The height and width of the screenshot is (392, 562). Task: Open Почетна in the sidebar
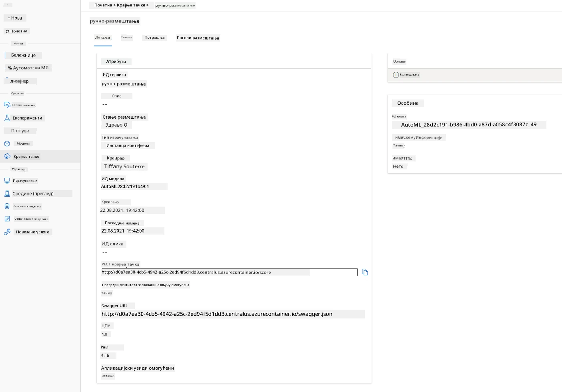point(16,31)
